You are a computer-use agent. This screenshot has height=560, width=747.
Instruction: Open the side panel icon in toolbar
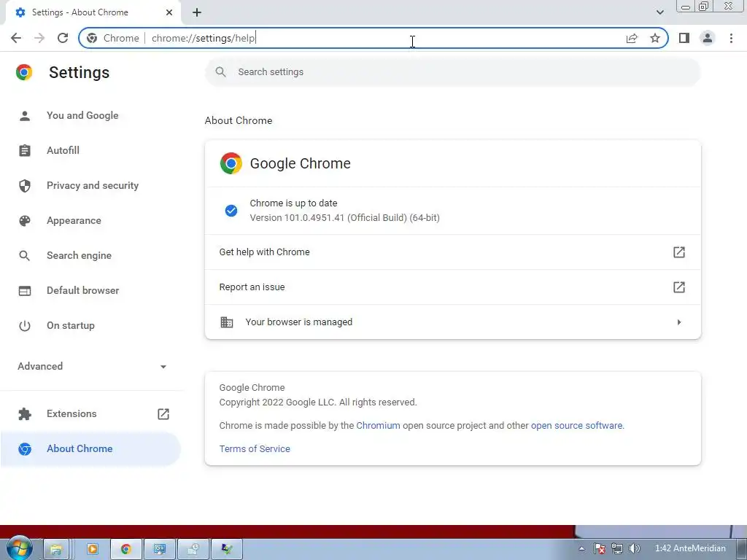pyautogui.click(x=684, y=38)
